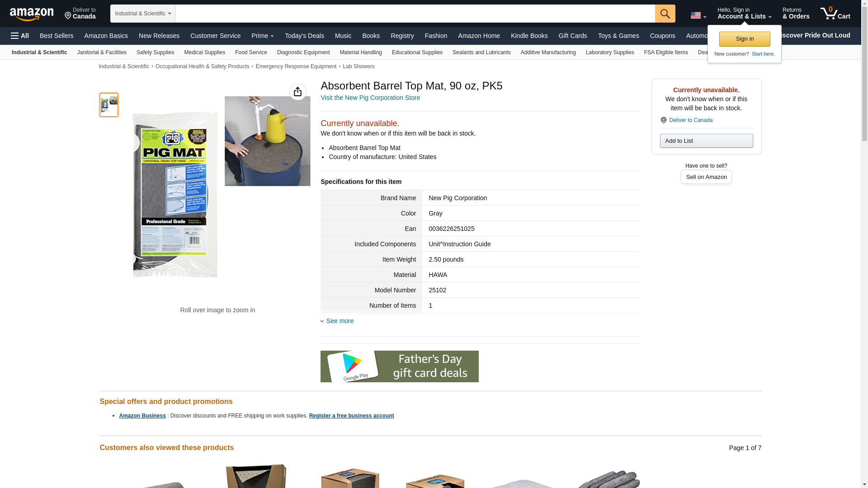Click the yellow Sign in button

click(x=745, y=39)
